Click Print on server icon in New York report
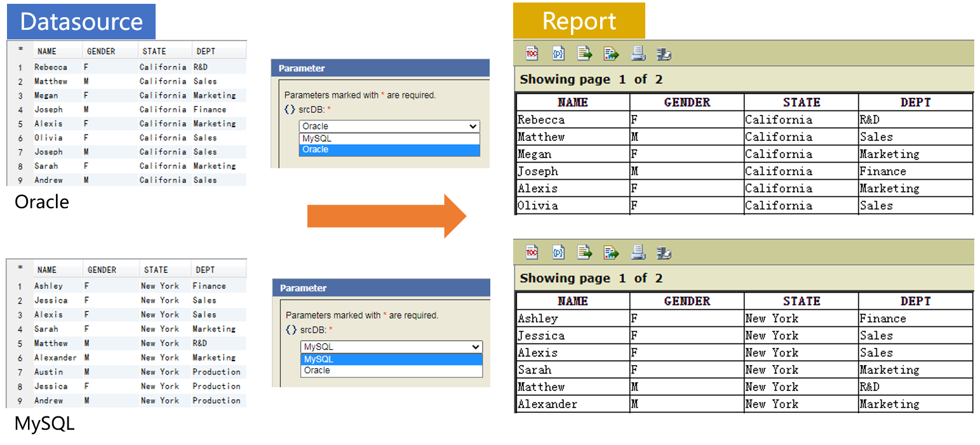Screen dimensions: 980x445 (664, 253)
